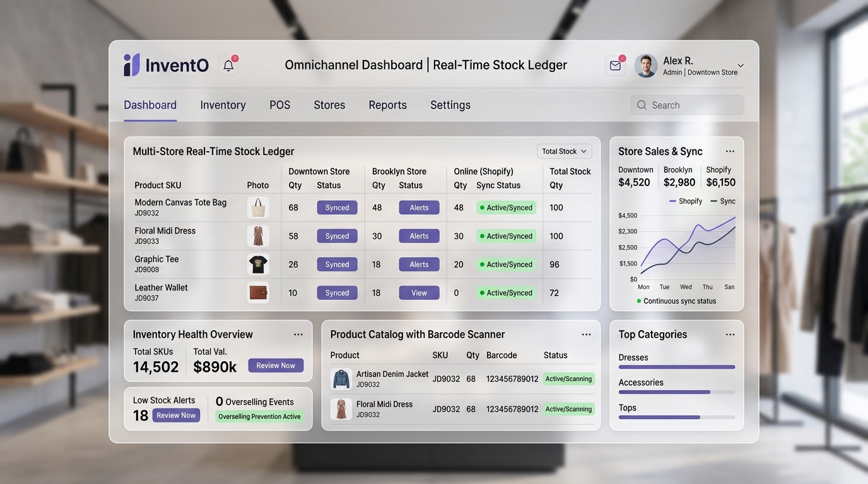Screen dimensions: 868x484
Task: Click the Continuous sync status label
Action: point(676,301)
